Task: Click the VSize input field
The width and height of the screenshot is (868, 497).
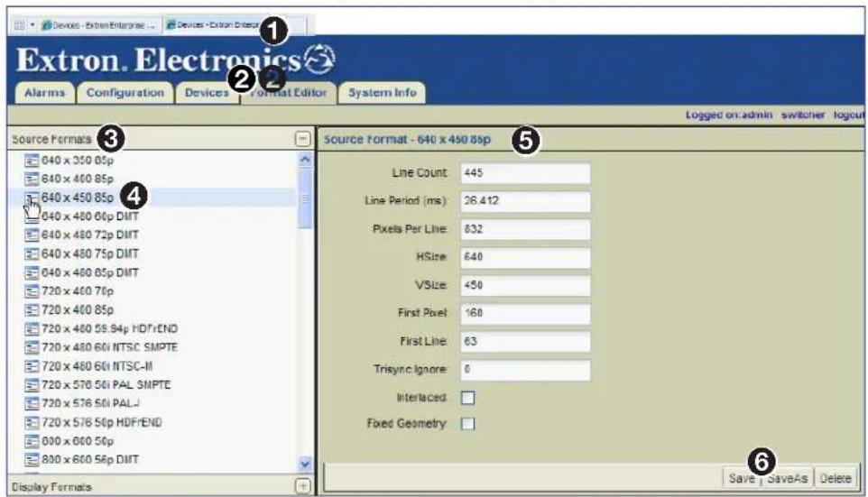Action: click(x=525, y=286)
